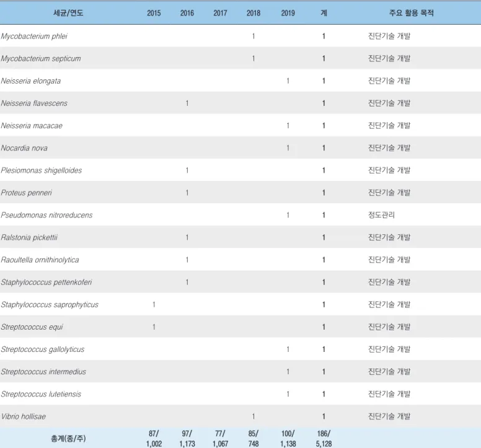Click 진단기술 개발 in Streptococcus equi row
Image resolution: width=481 pixels, height=448 pixels.
pyautogui.click(x=389, y=327)
